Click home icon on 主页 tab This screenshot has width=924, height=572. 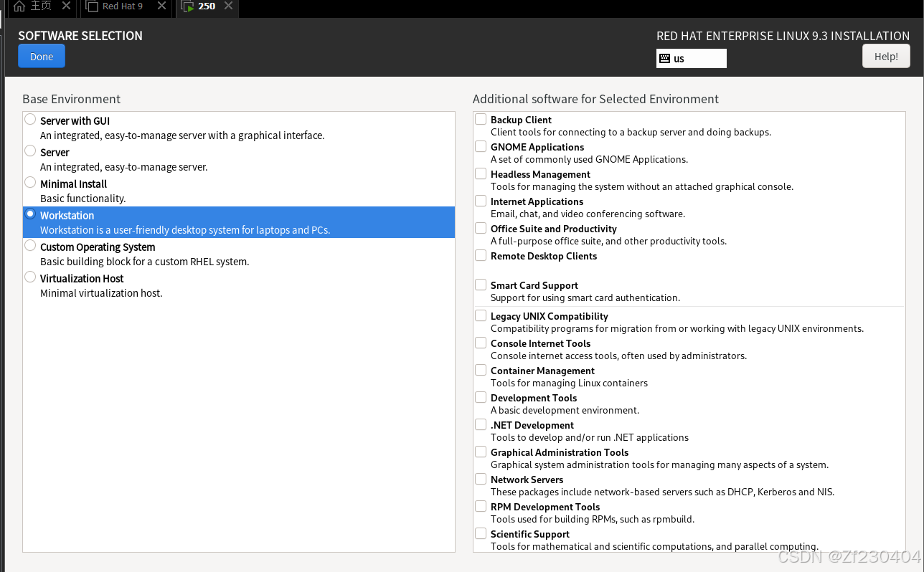(19, 6)
